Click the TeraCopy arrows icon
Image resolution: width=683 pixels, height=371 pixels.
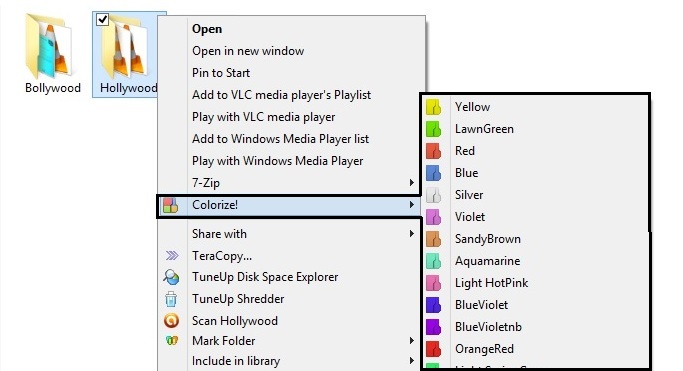click(x=172, y=256)
